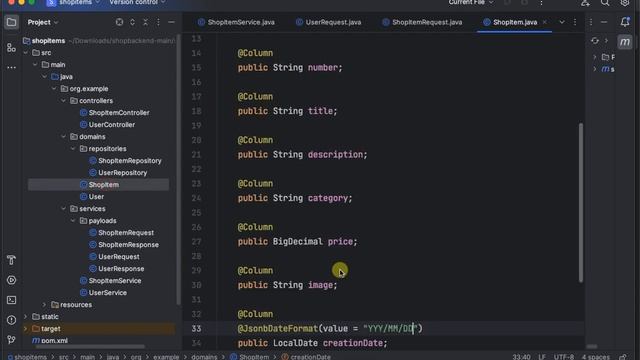640x360 pixels.
Task: Collapse the java folder
Action: pyautogui.click(x=44, y=77)
